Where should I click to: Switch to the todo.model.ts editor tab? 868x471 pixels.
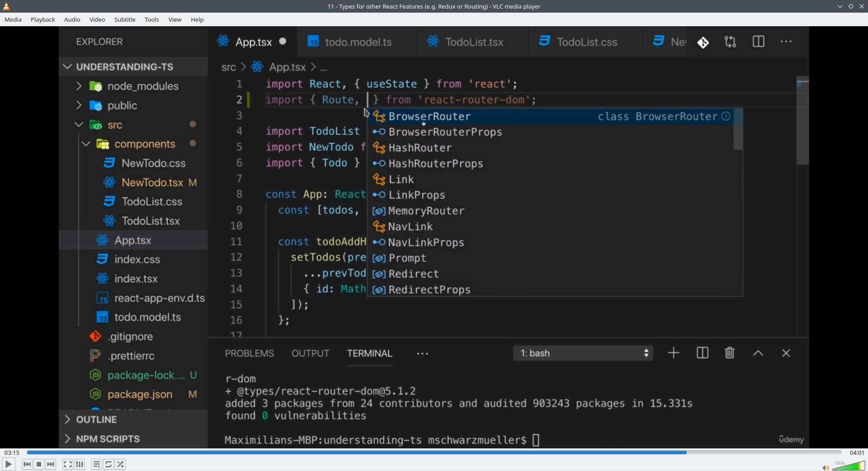tap(357, 42)
